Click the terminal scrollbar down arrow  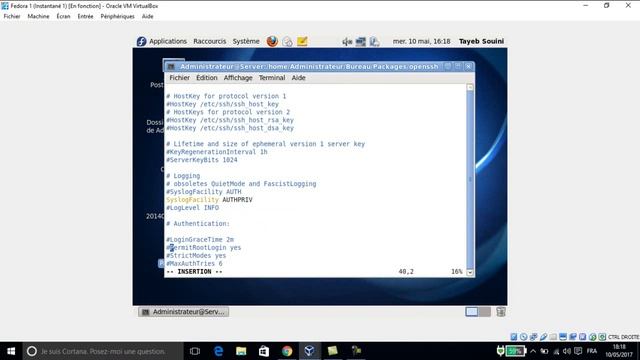pos(470,272)
